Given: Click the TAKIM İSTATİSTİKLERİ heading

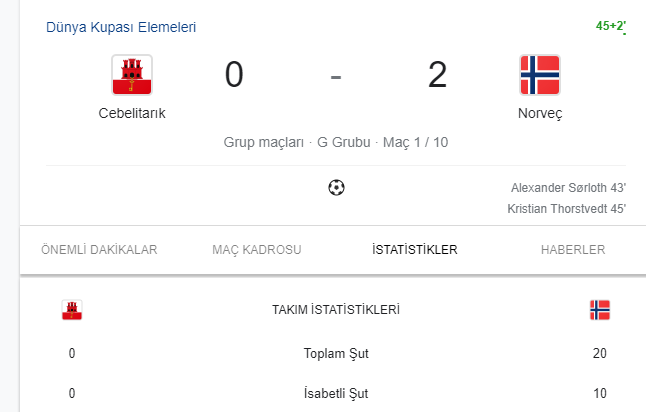Looking at the screenshot, I should pyautogui.click(x=336, y=310).
